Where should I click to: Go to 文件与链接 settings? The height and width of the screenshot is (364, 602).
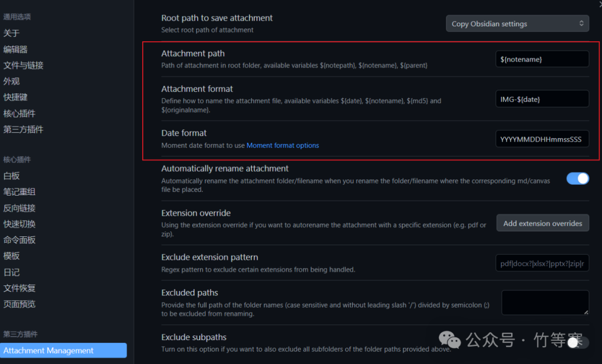pyautogui.click(x=23, y=65)
